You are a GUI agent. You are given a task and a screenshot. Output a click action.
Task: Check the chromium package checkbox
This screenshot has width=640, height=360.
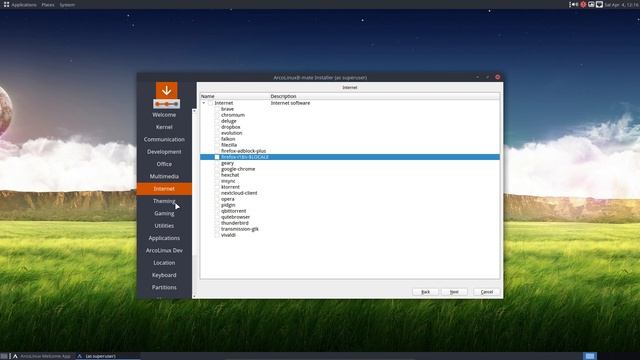pos(217,115)
